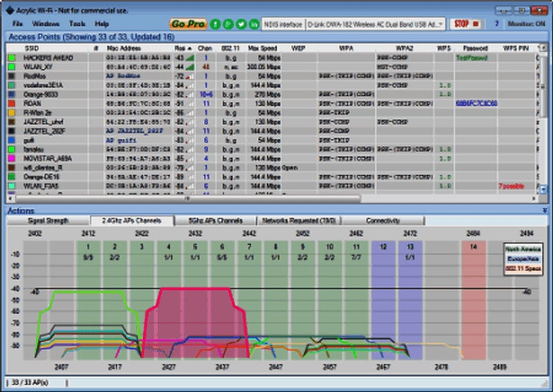The image size is (553, 392).
Task: Click the signal bars icon for HACKERS AHEAD
Action: (189, 58)
